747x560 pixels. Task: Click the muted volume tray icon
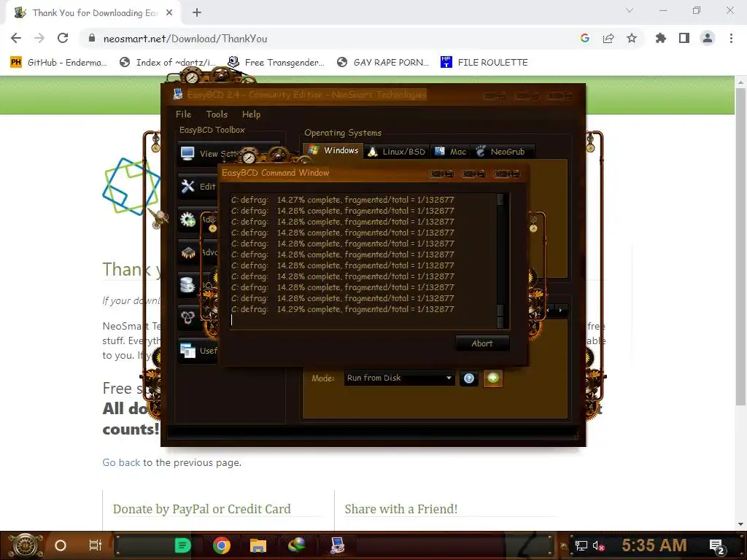(598, 545)
